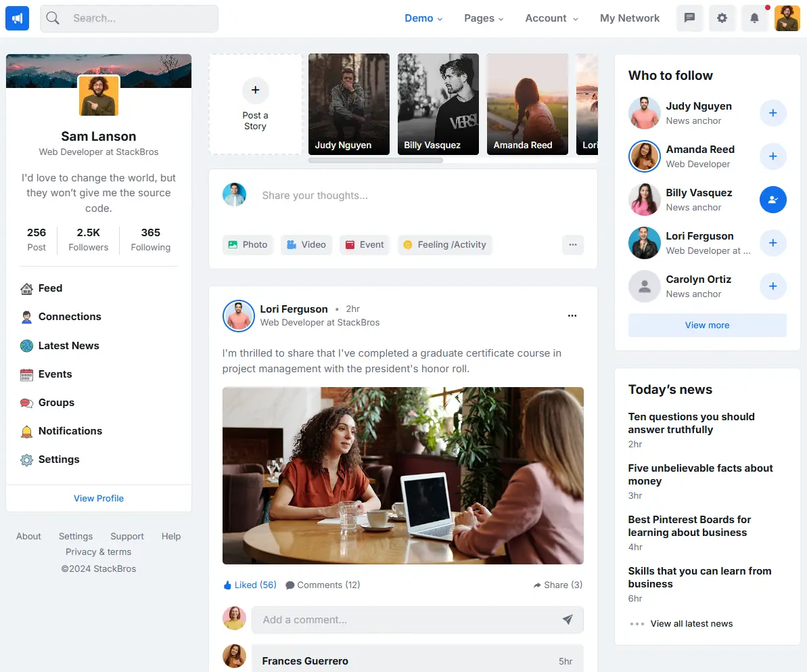Screen dimensions: 807x672
Task: Send comment with paper plane icon
Action: tap(567, 619)
